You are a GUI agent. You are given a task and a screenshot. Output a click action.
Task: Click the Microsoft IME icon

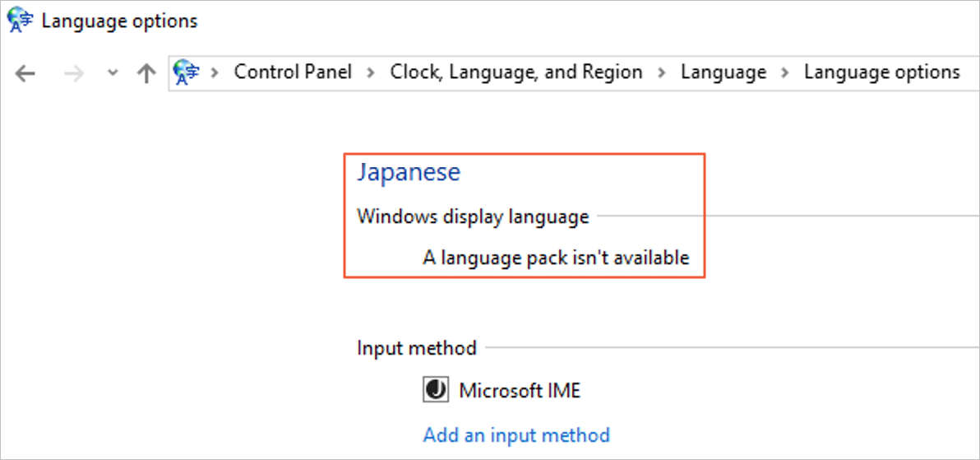click(x=435, y=391)
